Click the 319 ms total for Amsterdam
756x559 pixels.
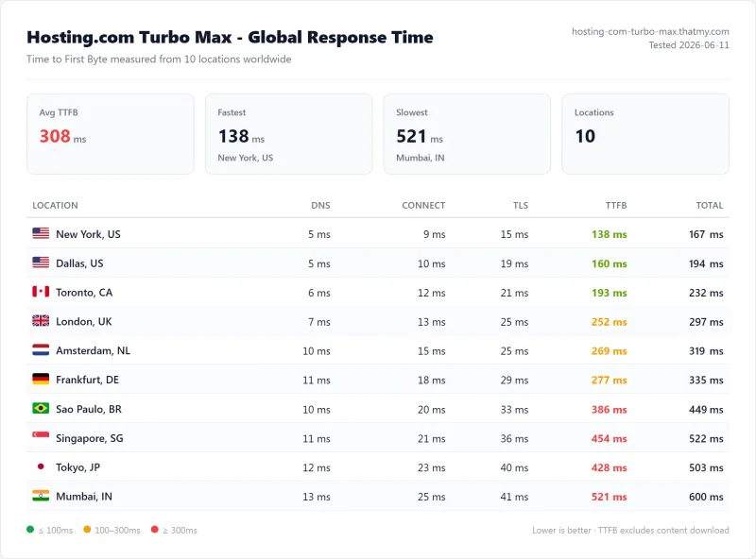[706, 351]
